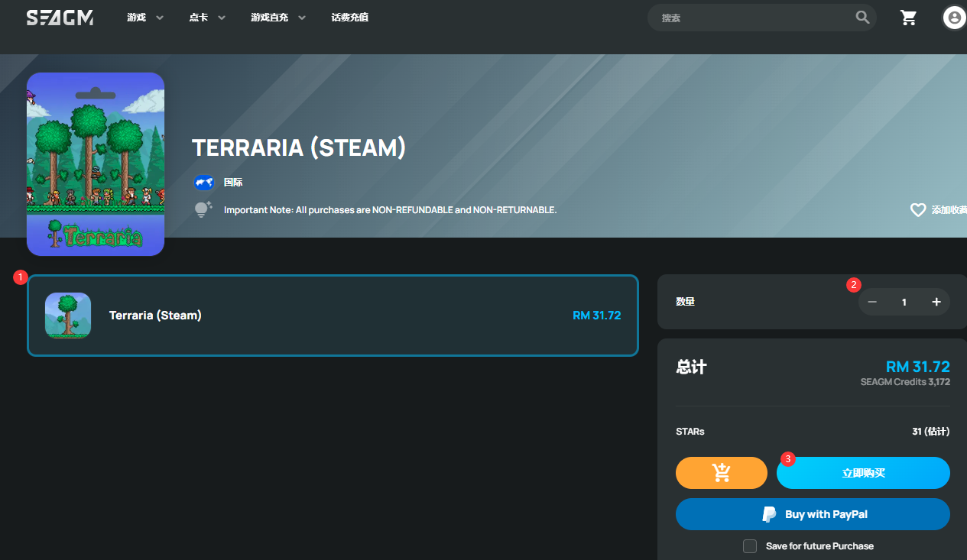Expand the 游戏 dropdown chevron
The width and height of the screenshot is (967, 560).
[x=160, y=18]
